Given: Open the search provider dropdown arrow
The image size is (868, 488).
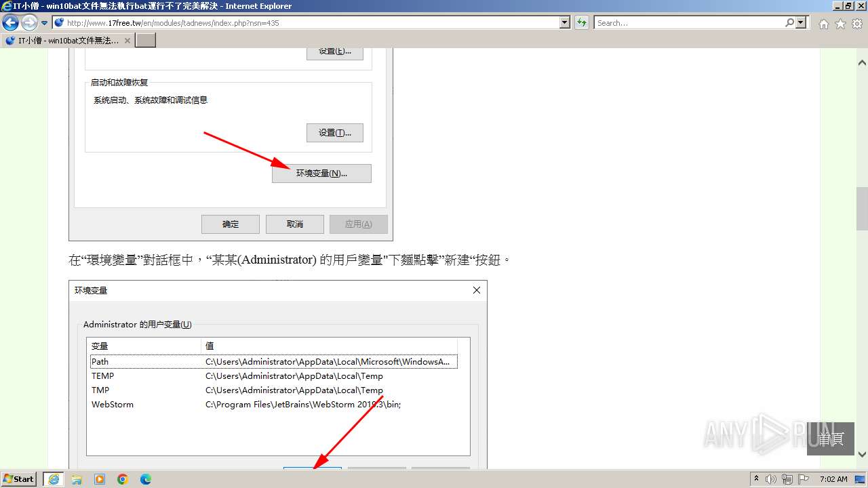Looking at the screenshot, I should [802, 22].
